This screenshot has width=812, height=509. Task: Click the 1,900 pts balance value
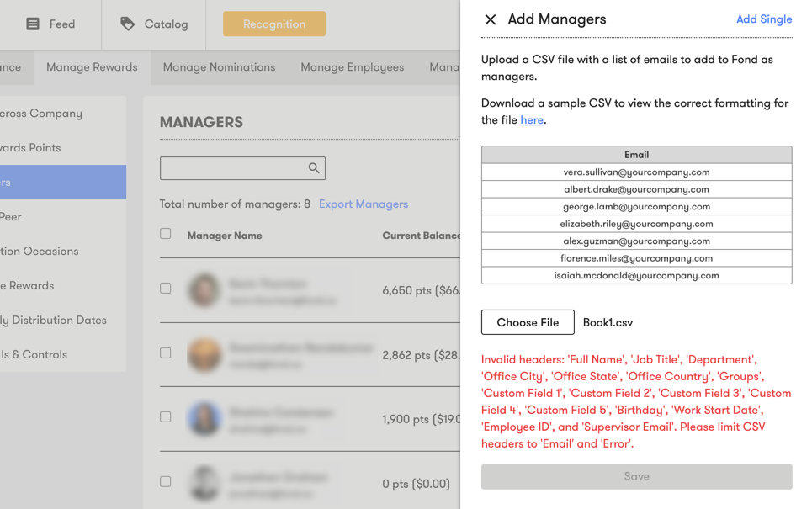(421, 419)
